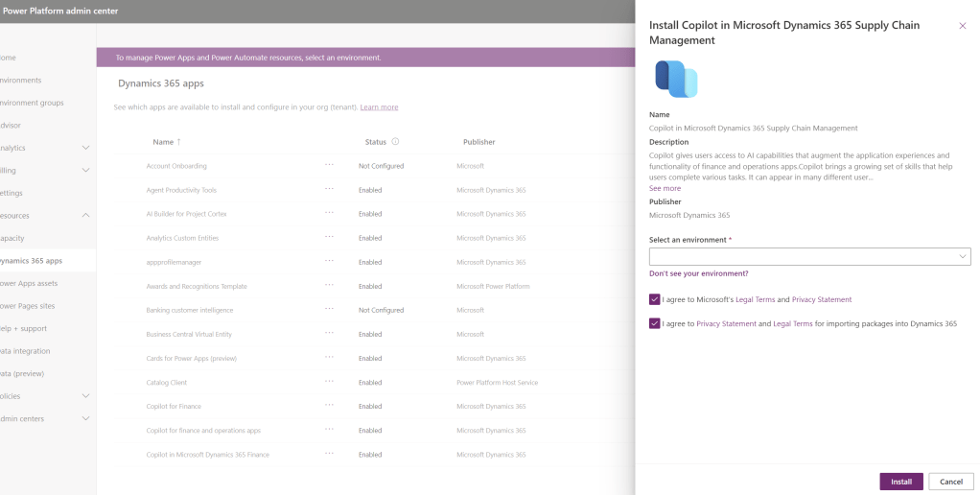Image resolution: width=980 pixels, height=495 pixels.
Task: Expand the Policies navigation section
Action: 85,395
